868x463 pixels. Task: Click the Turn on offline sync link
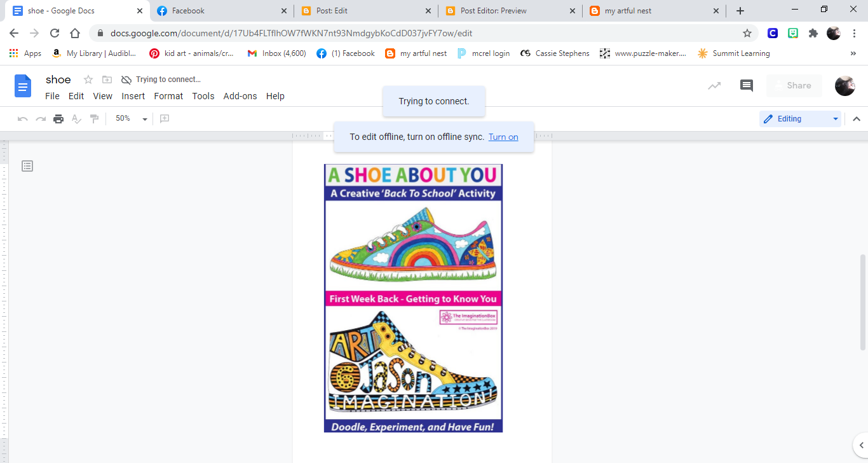pyautogui.click(x=503, y=137)
